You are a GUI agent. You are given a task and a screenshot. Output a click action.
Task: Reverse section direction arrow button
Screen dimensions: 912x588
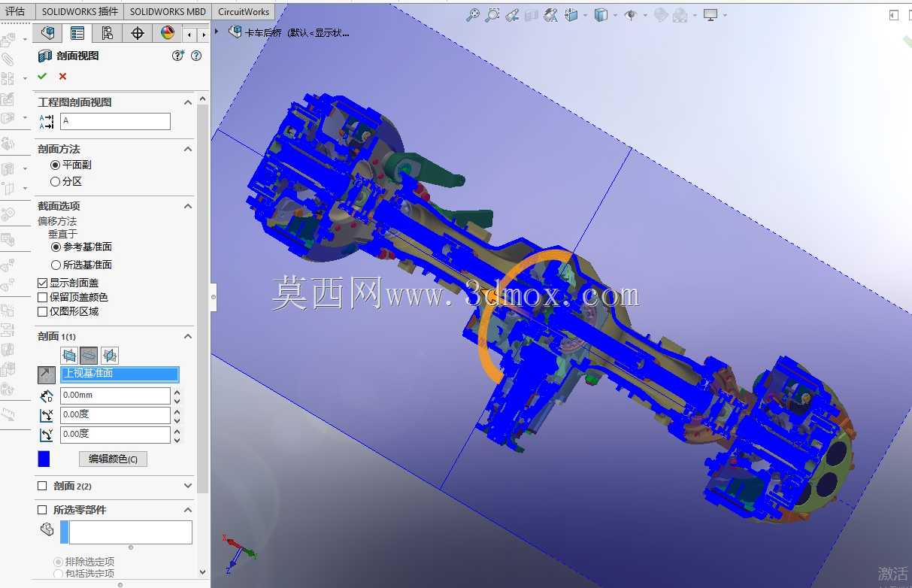click(x=47, y=374)
